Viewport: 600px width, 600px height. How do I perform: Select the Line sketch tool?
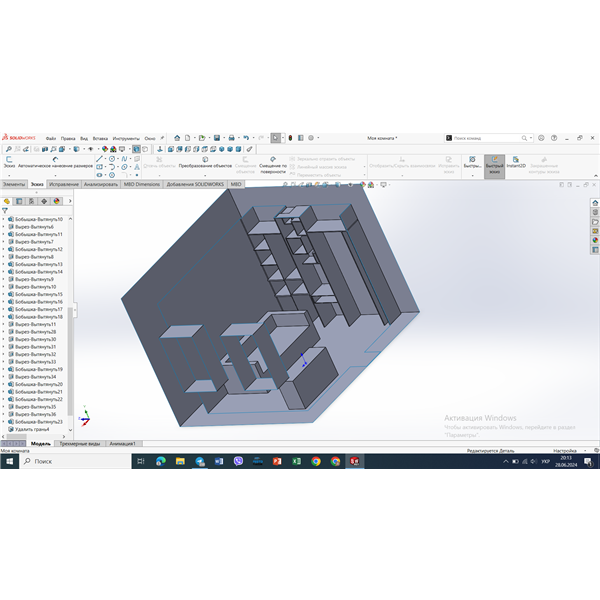pos(99,159)
